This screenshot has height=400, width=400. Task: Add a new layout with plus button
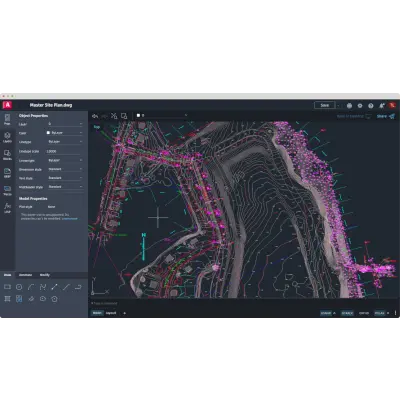tap(125, 313)
